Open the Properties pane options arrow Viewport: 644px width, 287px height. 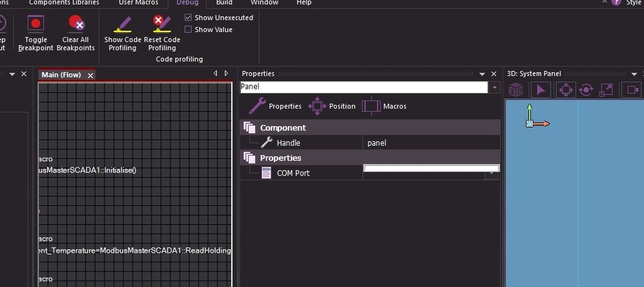click(x=482, y=74)
